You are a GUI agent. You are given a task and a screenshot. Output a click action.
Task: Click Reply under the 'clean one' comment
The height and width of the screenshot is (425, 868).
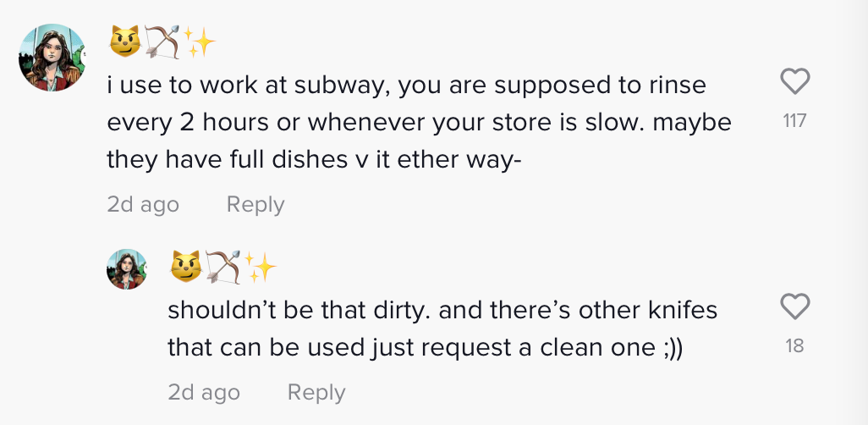pyautogui.click(x=316, y=392)
